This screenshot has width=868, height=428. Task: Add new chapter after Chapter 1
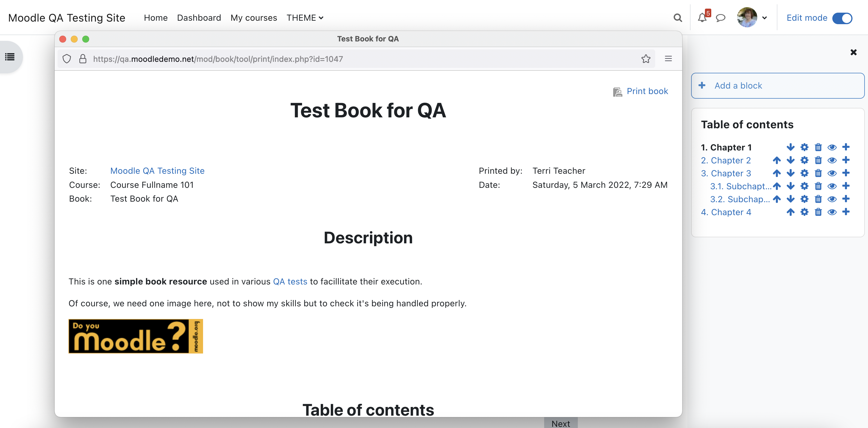point(846,147)
